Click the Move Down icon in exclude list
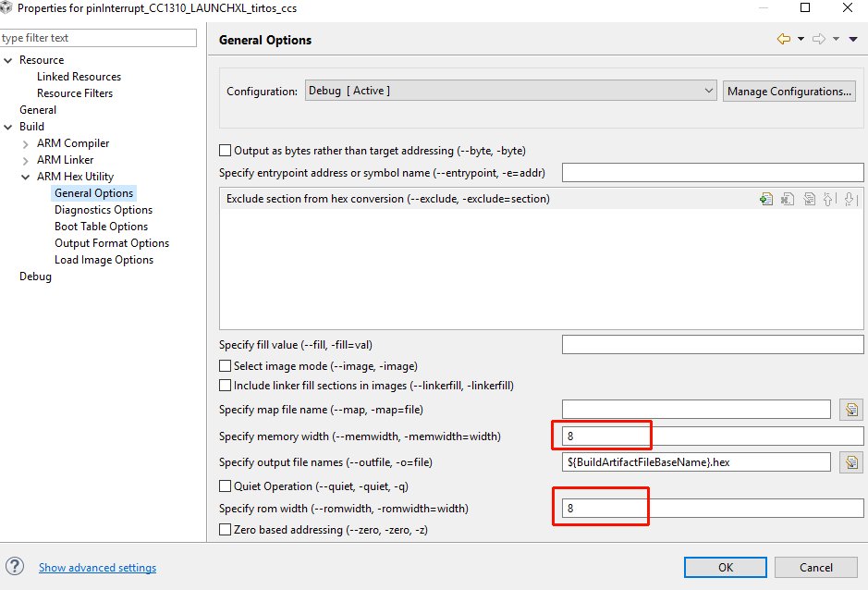 [x=850, y=199]
